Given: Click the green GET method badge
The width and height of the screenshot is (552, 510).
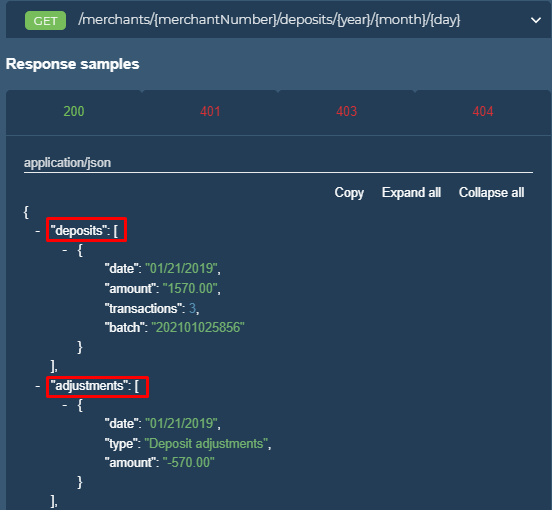Looking at the screenshot, I should pos(45,21).
